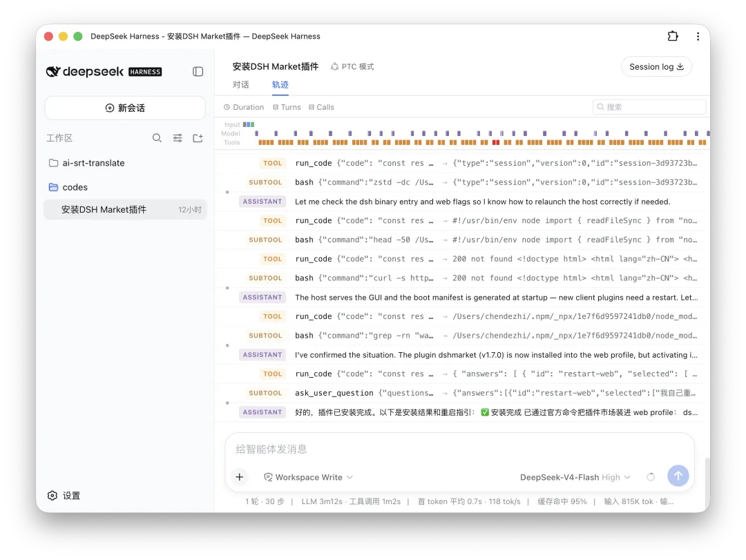Screen dimensions: 746x560
Task: Open the extensions puzzle icon
Action: point(672,36)
